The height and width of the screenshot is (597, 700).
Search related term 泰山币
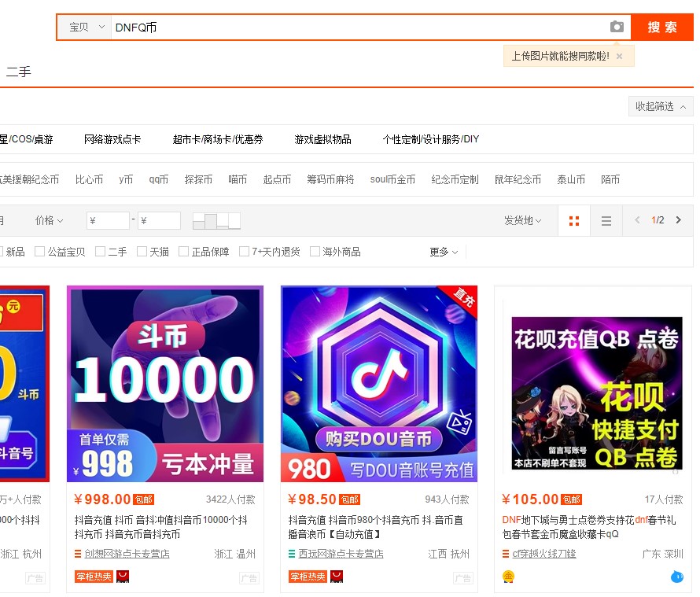571,179
